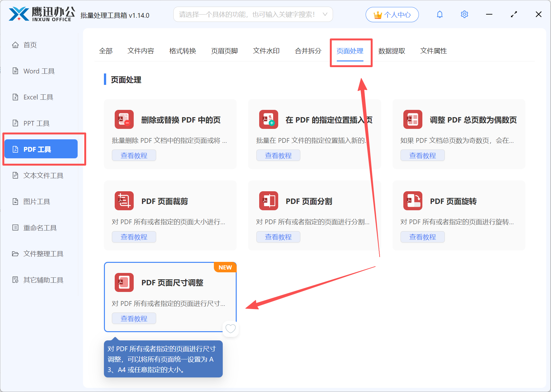Image resolution: width=551 pixels, height=392 pixels.
Task: Click the 删除或替换 PDF 中的页 tool icon
Action: (x=124, y=119)
